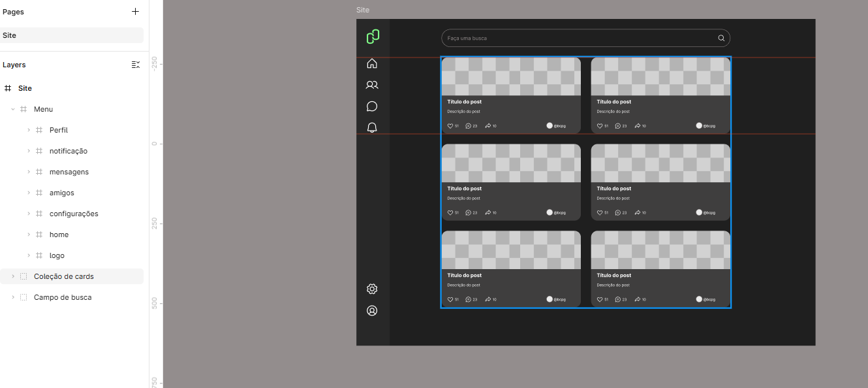The image size is (868, 388).
Task: Click the friends icon in the sidebar menu
Action: pyautogui.click(x=372, y=85)
